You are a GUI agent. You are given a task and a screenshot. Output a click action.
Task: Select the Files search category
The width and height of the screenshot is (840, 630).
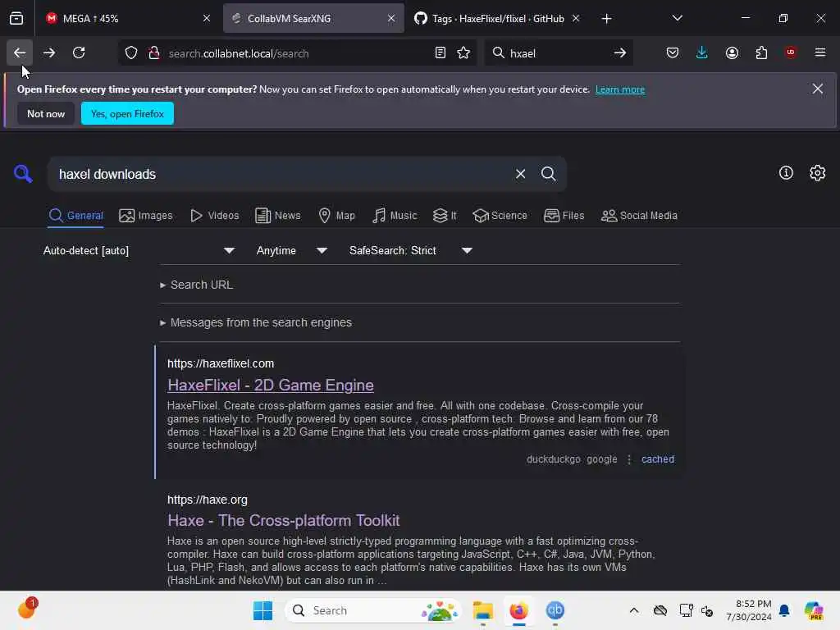(564, 216)
